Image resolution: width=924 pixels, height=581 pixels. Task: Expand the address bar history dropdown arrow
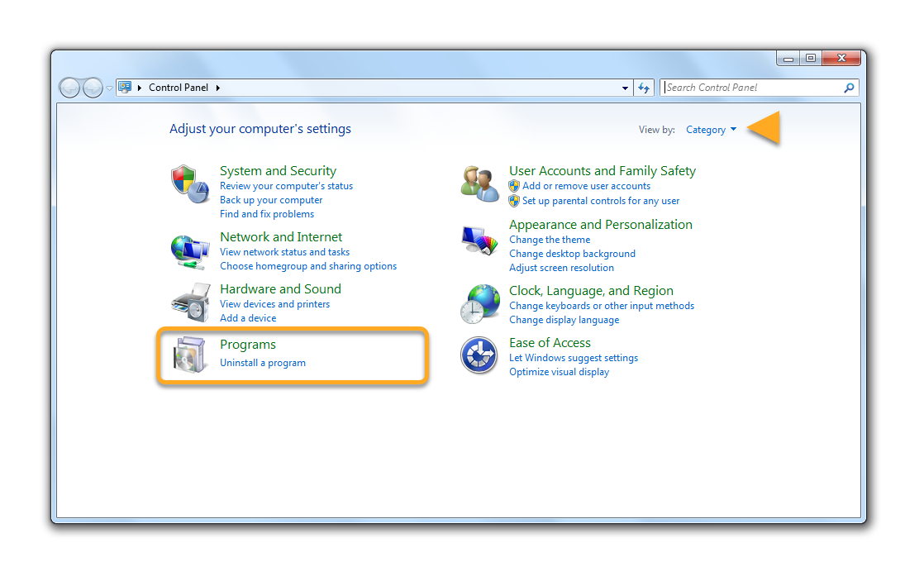[625, 88]
